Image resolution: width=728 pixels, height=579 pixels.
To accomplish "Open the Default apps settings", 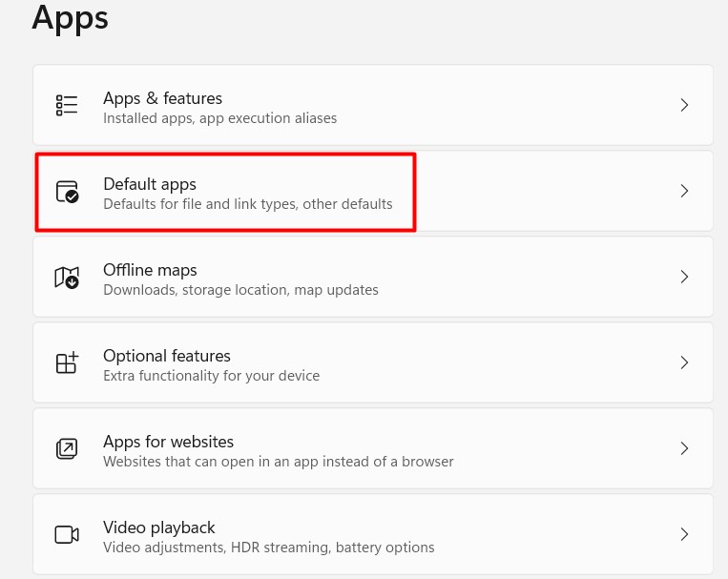I will pos(150,184).
